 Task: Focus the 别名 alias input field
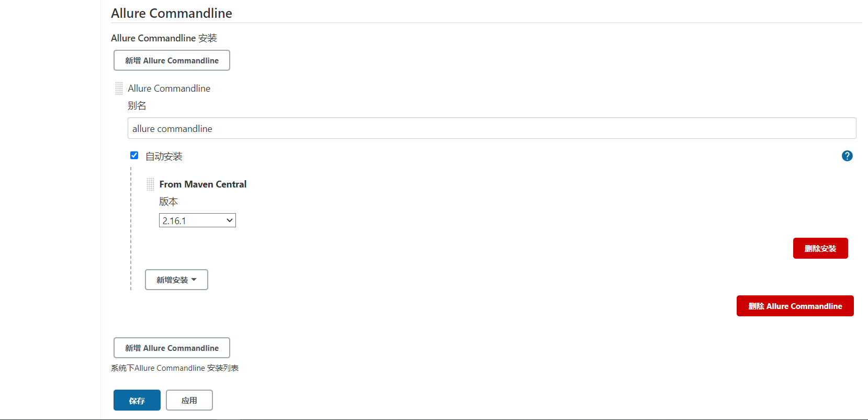(x=492, y=128)
